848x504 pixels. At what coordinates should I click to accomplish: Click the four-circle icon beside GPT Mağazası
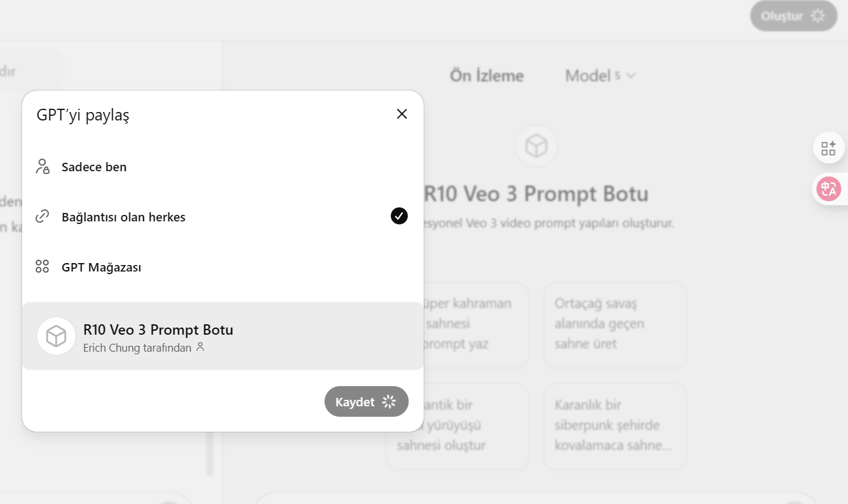coord(42,267)
